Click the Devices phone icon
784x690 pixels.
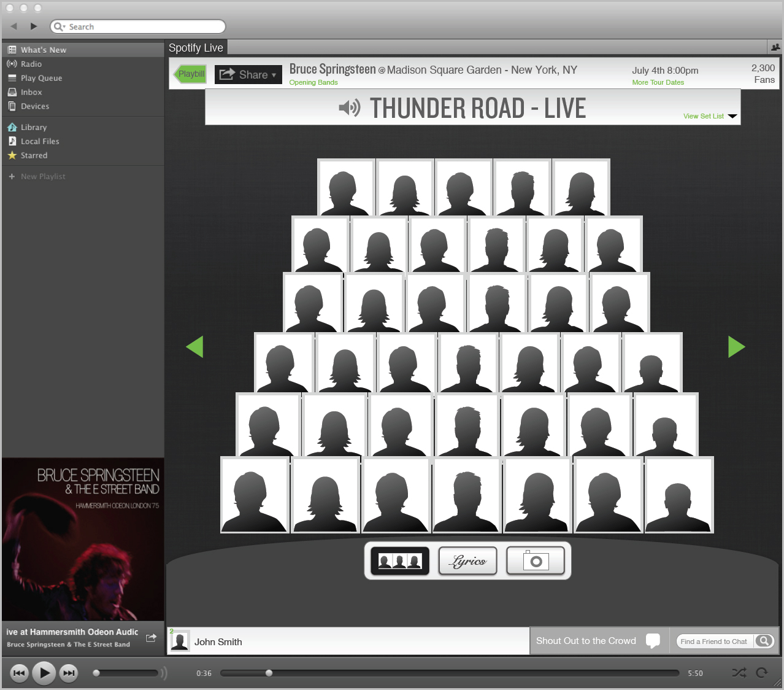(x=12, y=106)
